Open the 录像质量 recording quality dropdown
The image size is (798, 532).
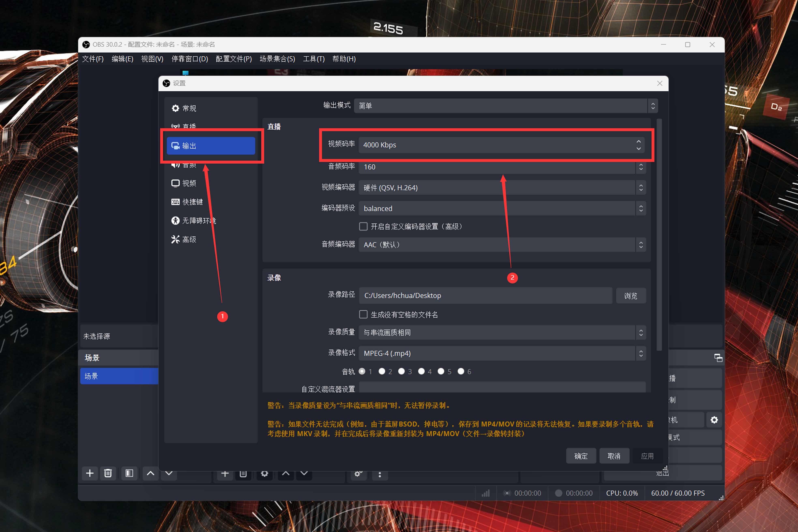click(502, 332)
